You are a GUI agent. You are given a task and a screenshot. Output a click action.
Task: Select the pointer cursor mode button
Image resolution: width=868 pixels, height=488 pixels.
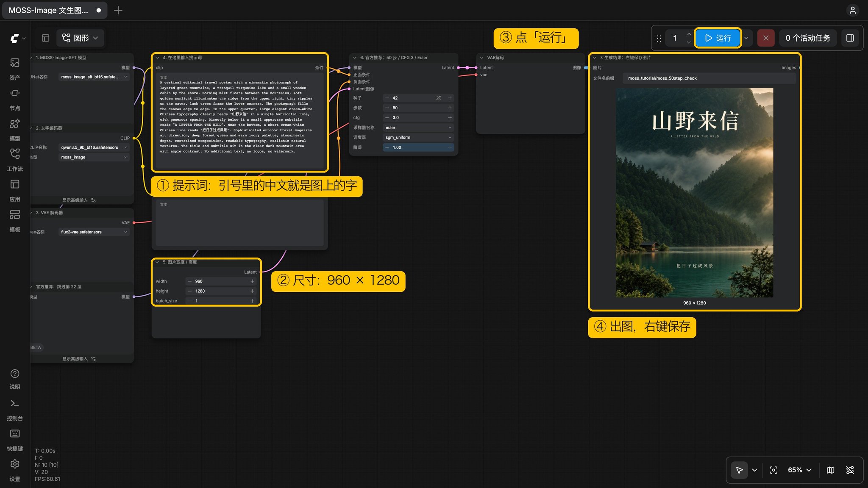point(739,470)
